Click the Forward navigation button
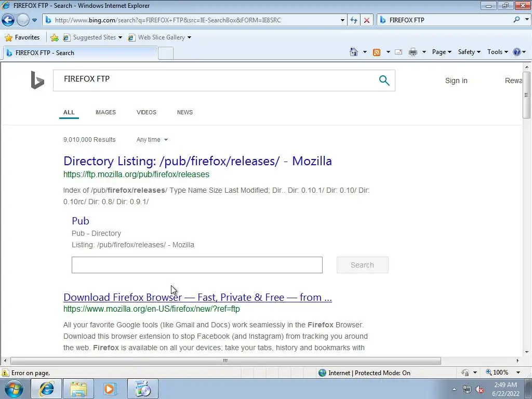532x399 pixels. [23, 20]
